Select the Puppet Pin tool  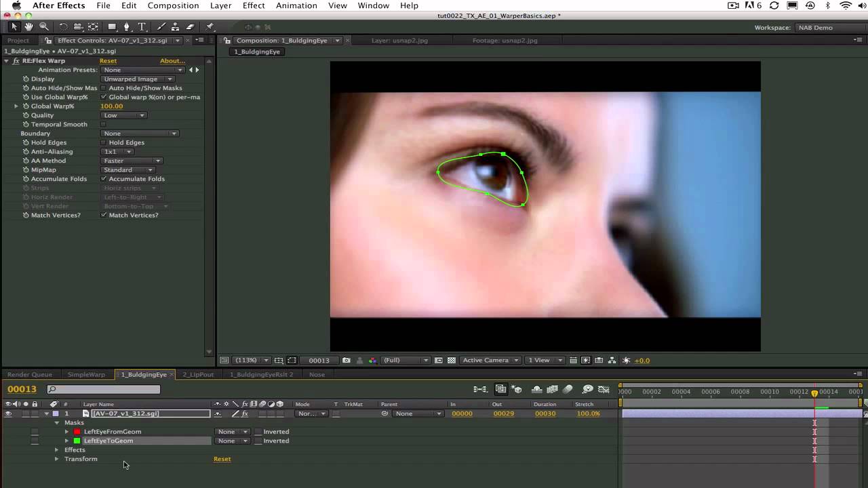[x=210, y=27]
